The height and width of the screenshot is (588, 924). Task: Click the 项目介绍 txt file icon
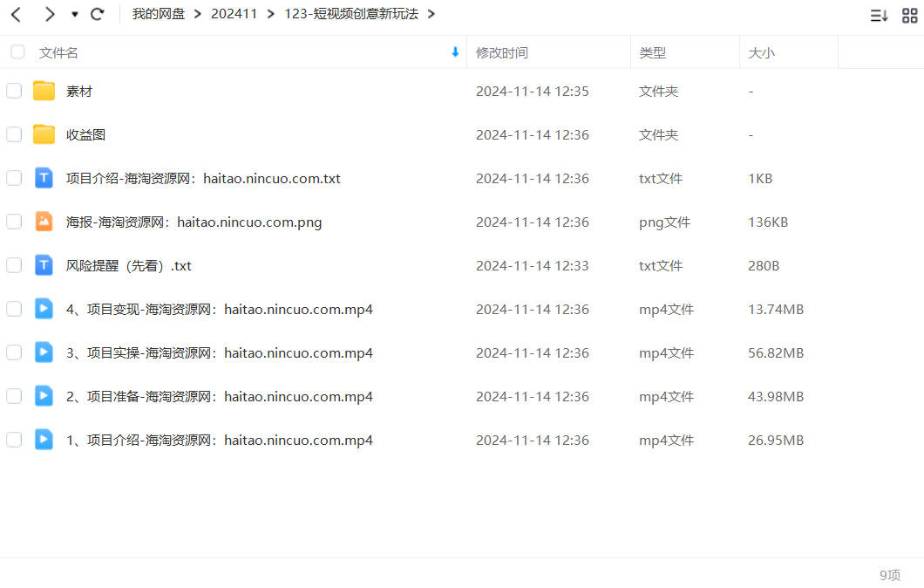point(44,178)
